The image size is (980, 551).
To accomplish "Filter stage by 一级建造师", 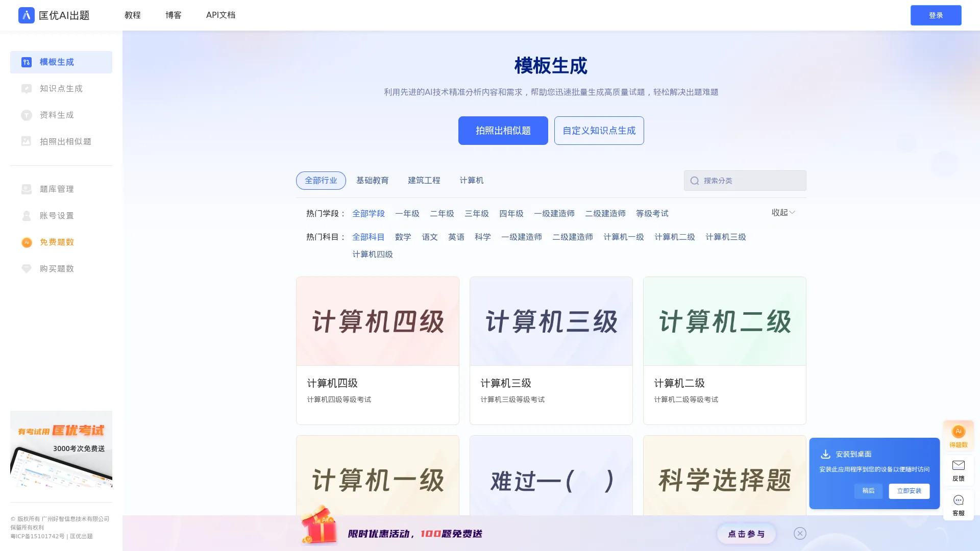I will (554, 214).
